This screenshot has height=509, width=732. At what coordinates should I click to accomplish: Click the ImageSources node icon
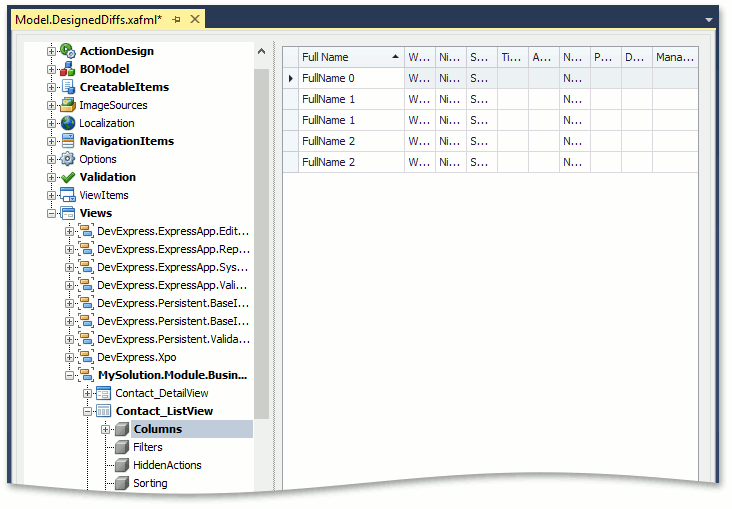(x=68, y=105)
